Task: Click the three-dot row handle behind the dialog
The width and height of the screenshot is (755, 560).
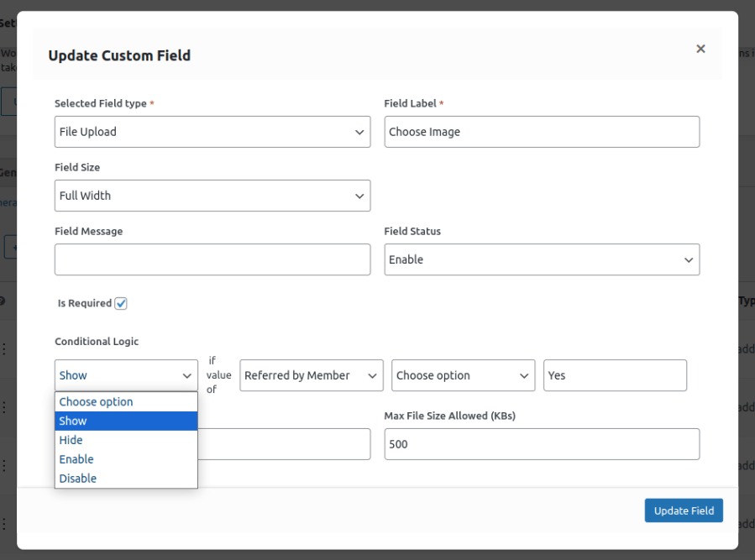Action: click(x=4, y=348)
